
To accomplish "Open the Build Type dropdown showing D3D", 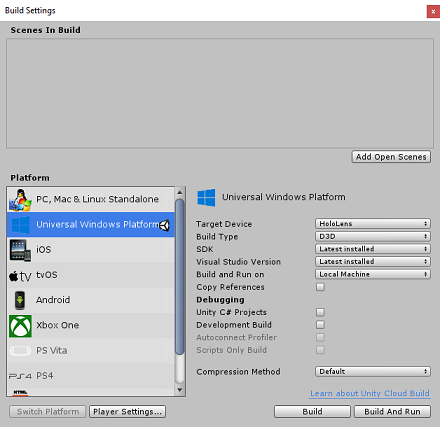I will coord(373,236).
